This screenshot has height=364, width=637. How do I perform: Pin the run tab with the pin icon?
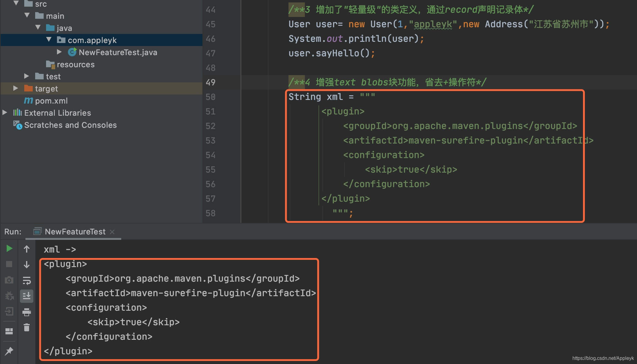click(9, 351)
